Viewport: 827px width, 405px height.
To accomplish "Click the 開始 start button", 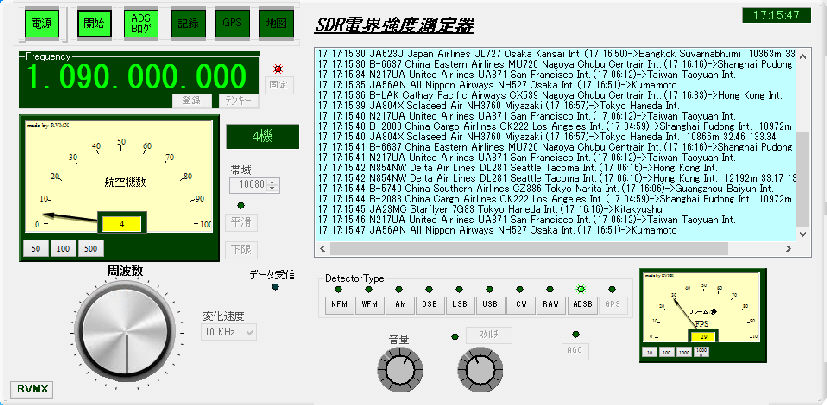I will point(93,22).
